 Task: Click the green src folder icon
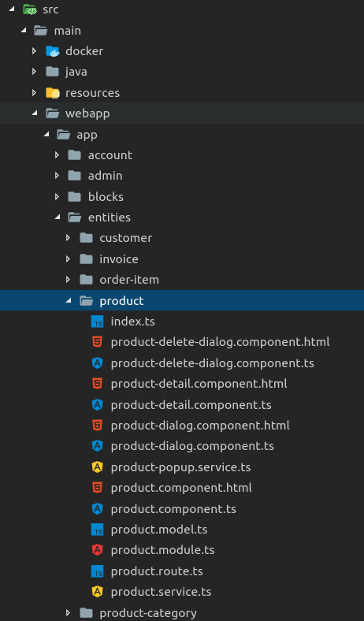tap(30, 9)
